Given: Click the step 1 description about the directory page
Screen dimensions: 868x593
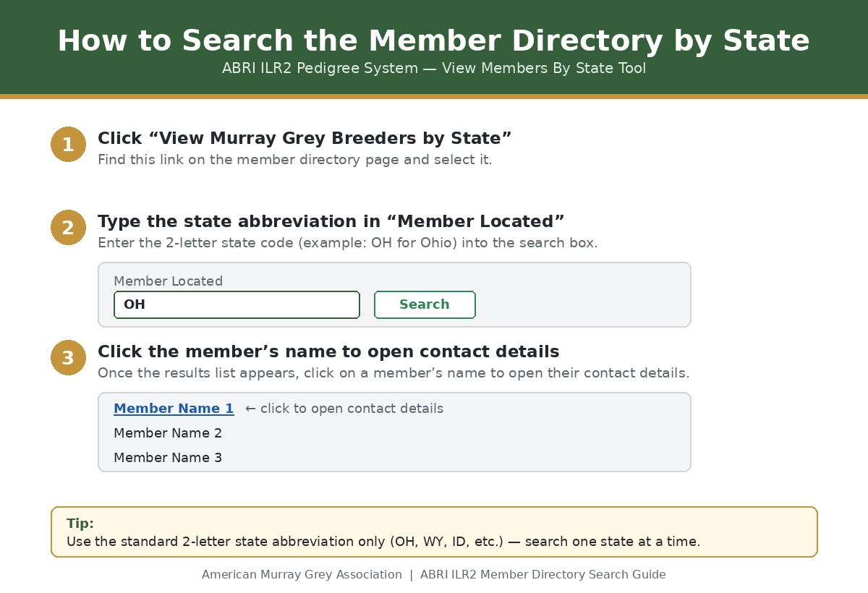Looking at the screenshot, I should [295, 160].
